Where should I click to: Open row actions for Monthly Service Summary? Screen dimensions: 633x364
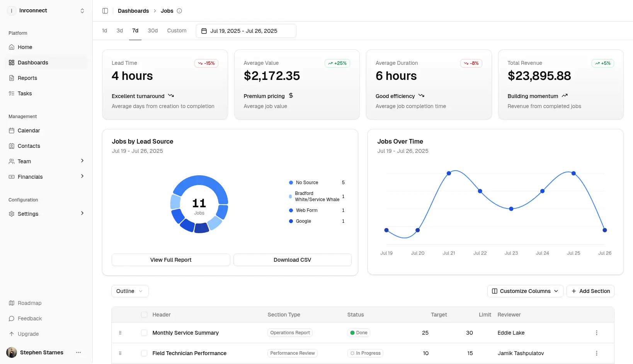point(596,333)
